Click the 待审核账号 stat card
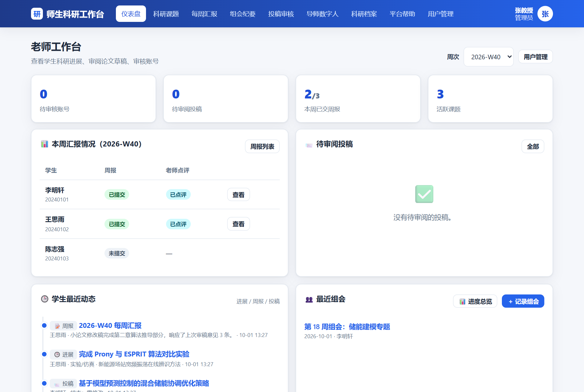 point(93,99)
